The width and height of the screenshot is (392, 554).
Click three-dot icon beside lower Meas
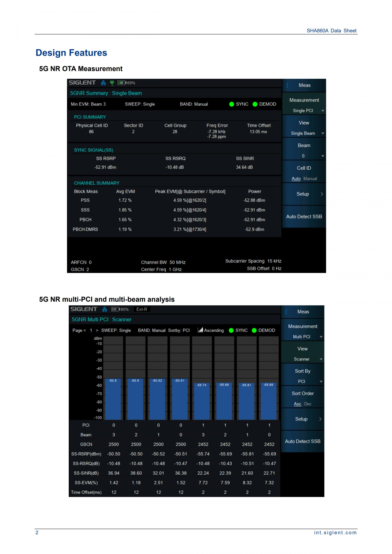[x=286, y=312]
